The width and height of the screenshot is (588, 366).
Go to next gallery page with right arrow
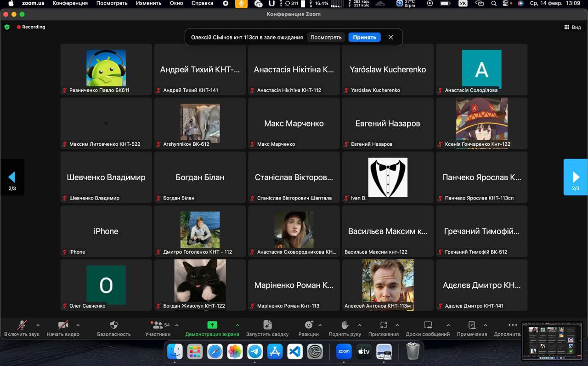576,177
